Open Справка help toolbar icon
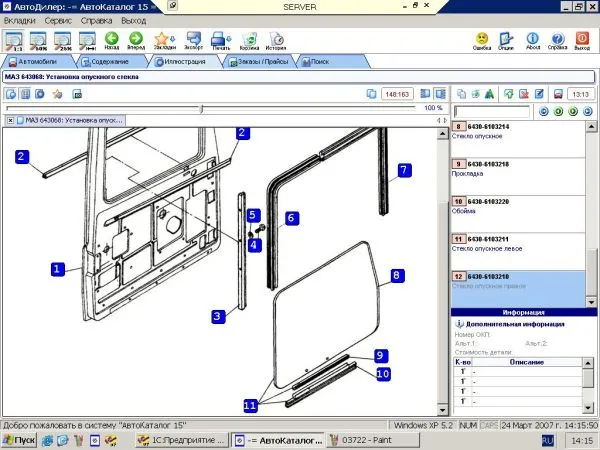600x450 pixels. [558, 40]
